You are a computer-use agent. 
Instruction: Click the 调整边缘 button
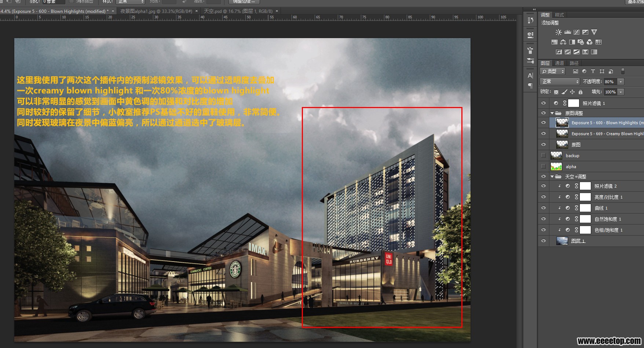pyautogui.click(x=244, y=2)
